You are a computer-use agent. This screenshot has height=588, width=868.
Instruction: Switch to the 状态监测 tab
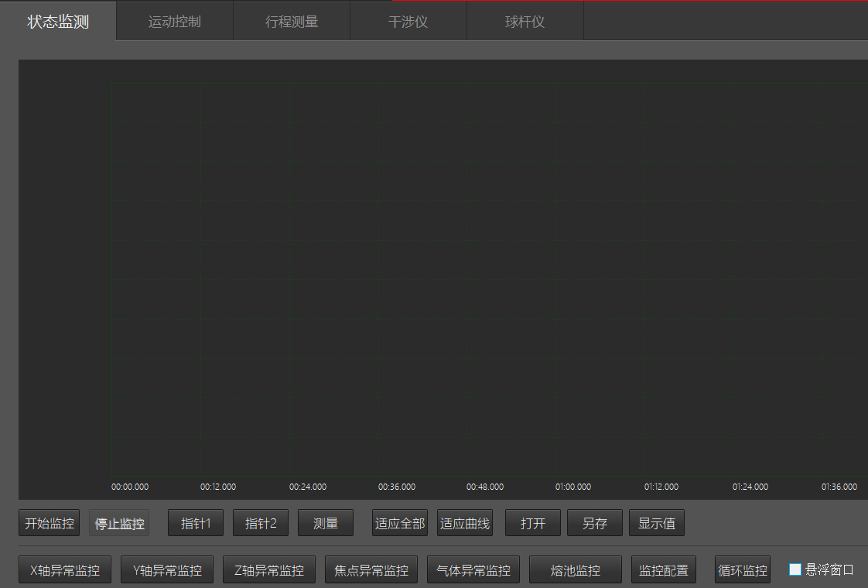click(58, 22)
